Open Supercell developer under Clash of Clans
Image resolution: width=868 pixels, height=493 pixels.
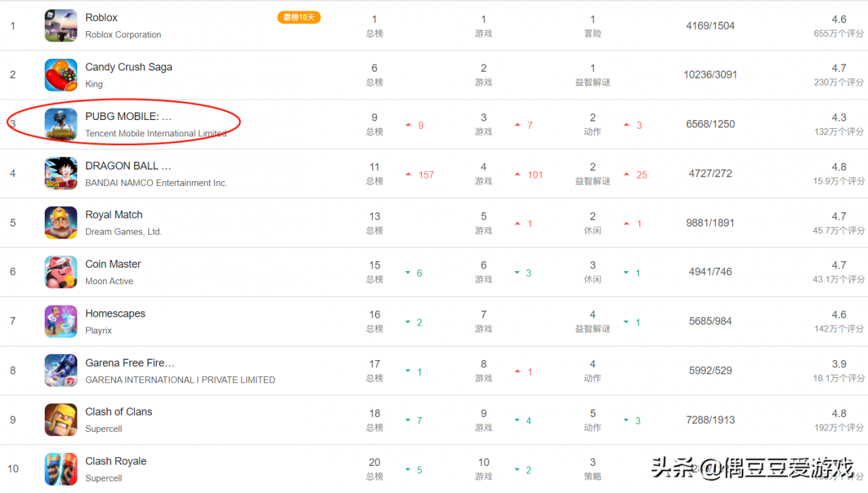(104, 429)
